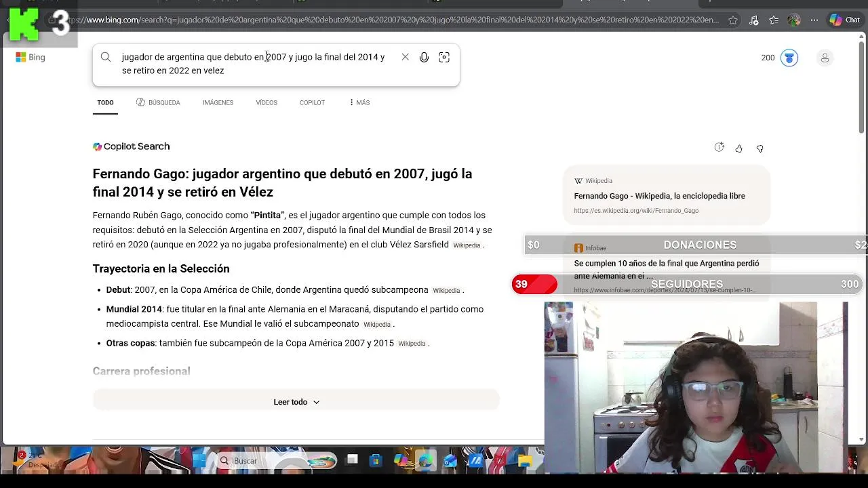Expand the MÁS menu

[x=359, y=102]
